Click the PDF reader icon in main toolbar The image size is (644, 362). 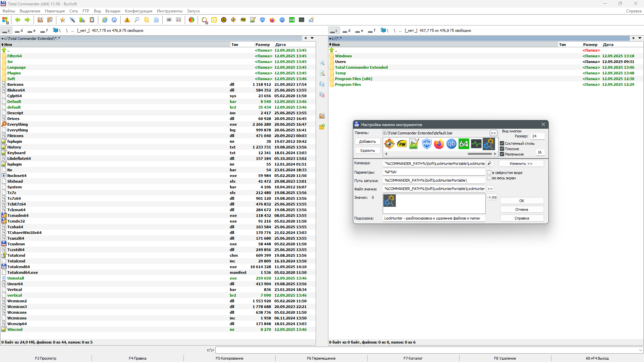point(243,20)
